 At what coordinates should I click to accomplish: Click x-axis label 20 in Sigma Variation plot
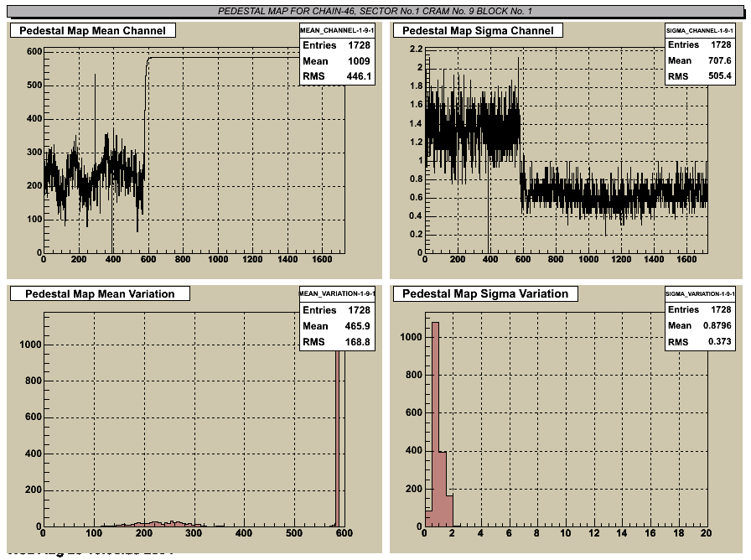point(706,532)
